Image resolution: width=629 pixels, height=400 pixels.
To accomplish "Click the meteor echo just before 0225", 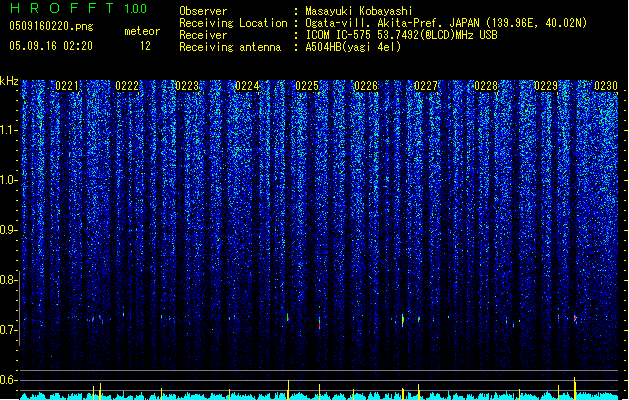I will click(x=288, y=317).
